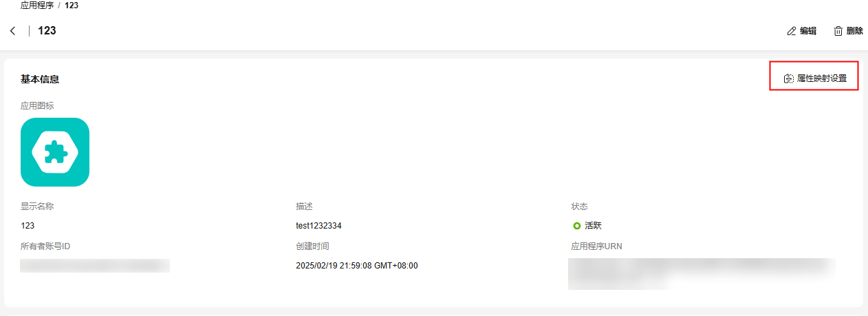868x316 pixels.
Task: Click the blurred owner account ID value
Action: (95, 266)
